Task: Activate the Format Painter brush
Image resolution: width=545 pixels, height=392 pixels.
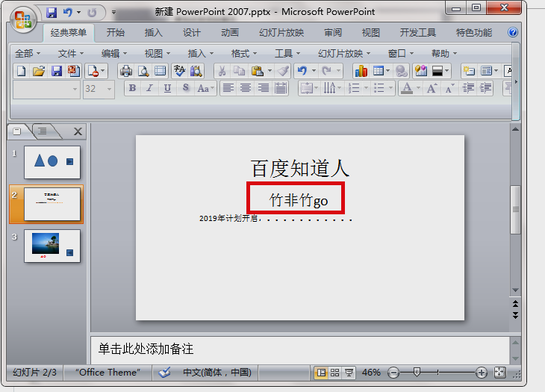Action: click(x=283, y=71)
